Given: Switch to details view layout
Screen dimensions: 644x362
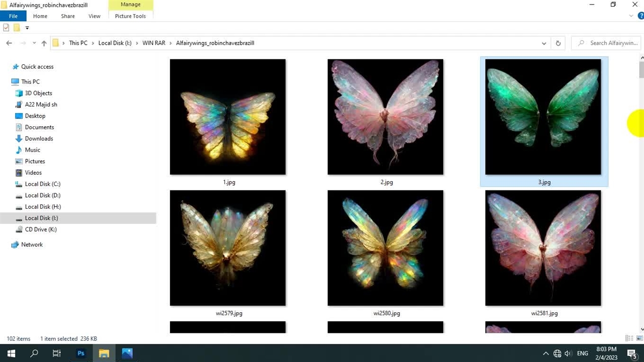Looking at the screenshot, I should [629, 338].
